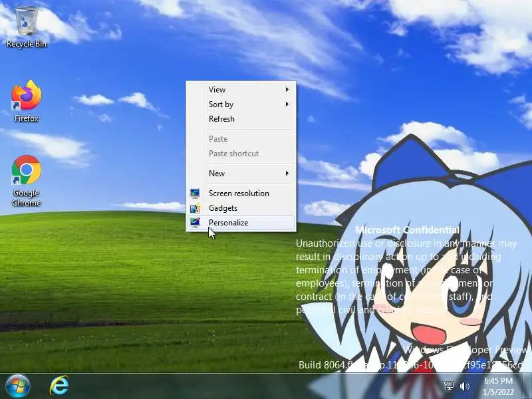
Task: Click the Show desktop strip at taskbar end
Action: coord(527,386)
